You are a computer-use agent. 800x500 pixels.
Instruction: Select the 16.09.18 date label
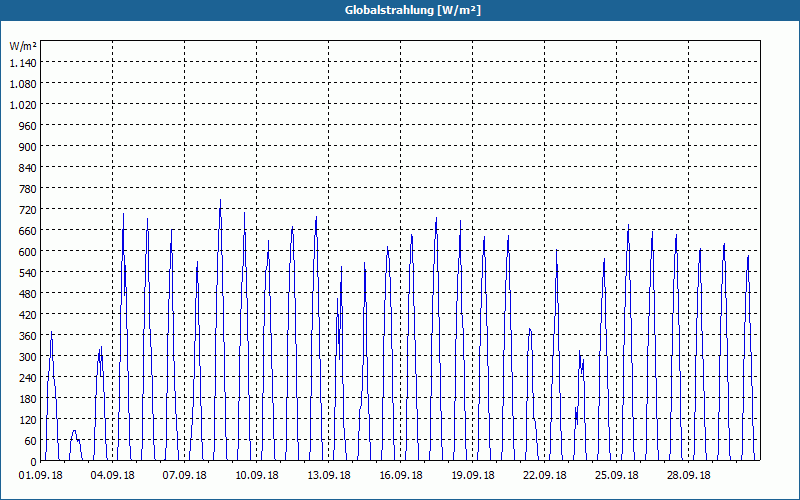click(401, 476)
